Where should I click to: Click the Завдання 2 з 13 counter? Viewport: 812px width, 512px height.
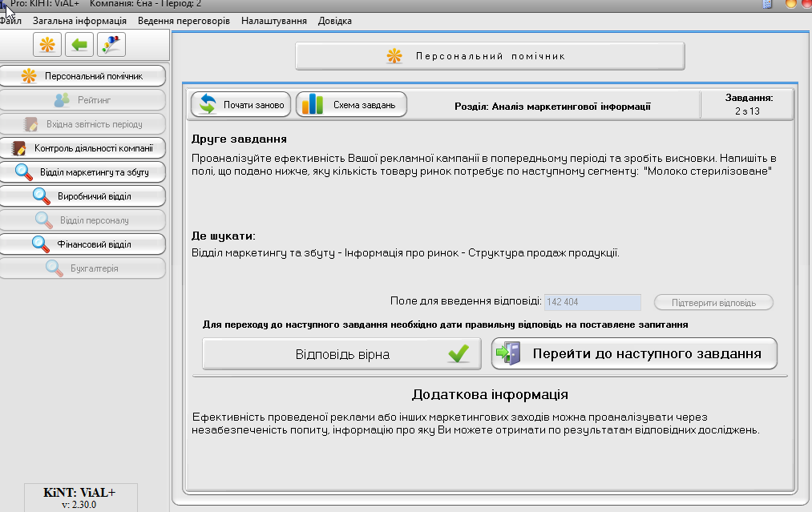point(749,105)
